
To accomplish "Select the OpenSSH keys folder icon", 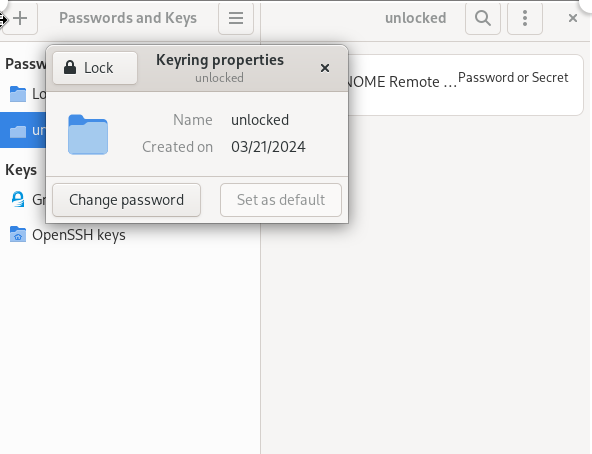I will (18, 235).
